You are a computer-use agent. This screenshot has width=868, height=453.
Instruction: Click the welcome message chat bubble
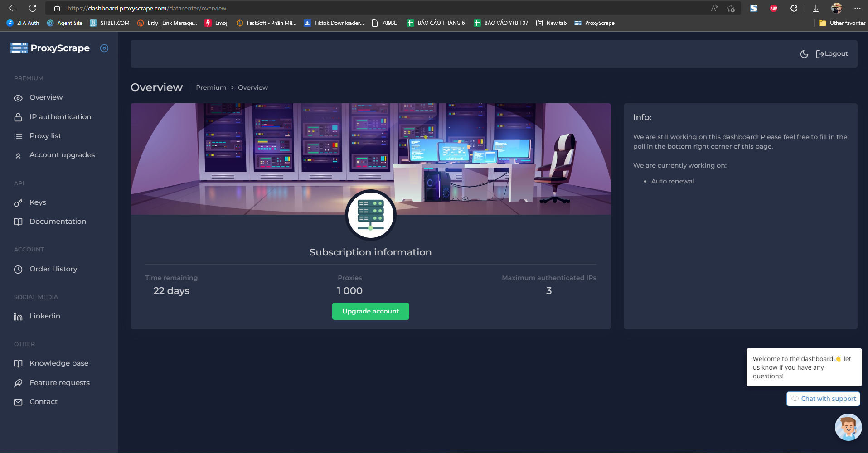(x=804, y=367)
